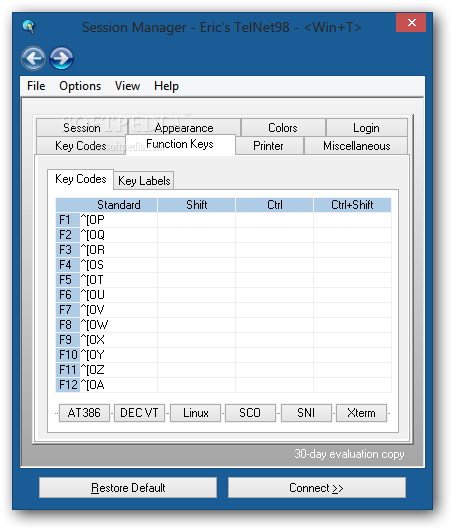Click the ^[OX standard code cell
Screen dimensions: 453x530
[x=119, y=340]
